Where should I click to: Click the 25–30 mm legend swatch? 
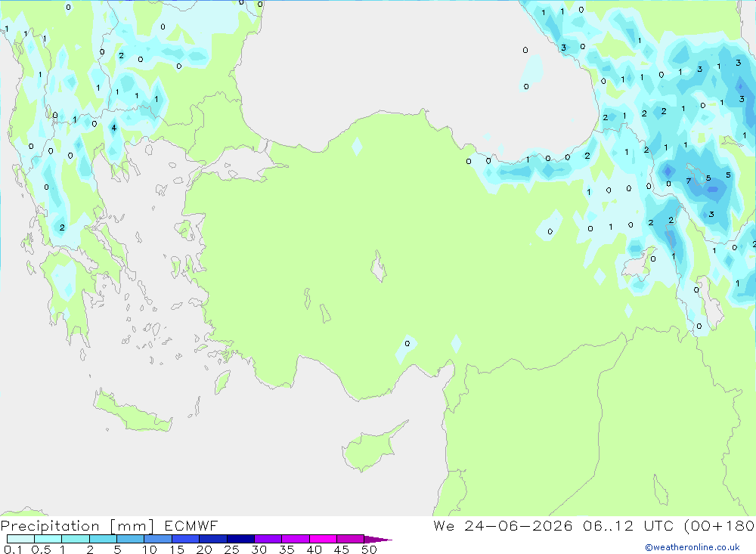coord(240,539)
